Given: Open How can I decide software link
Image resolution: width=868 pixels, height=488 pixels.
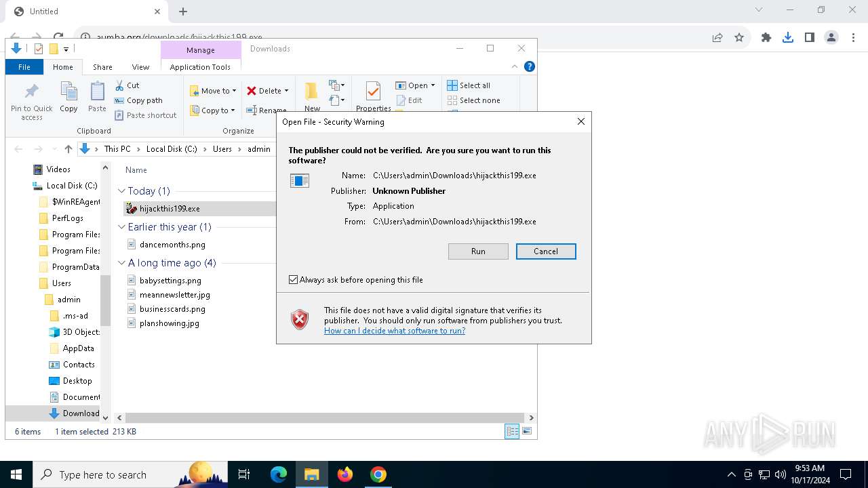Looking at the screenshot, I should [x=395, y=331].
